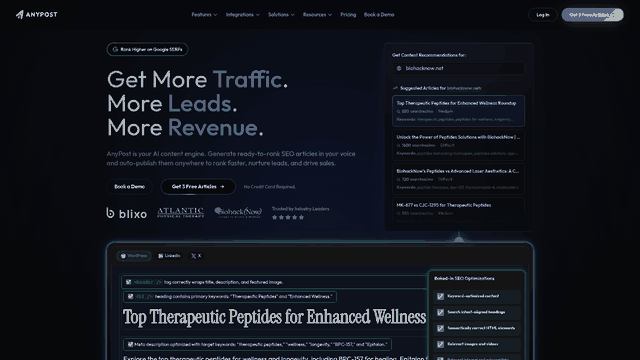Toggle Search intent-aligned headings checkbox
Image resolution: width=640 pixels, height=360 pixels.
point(440,312)
